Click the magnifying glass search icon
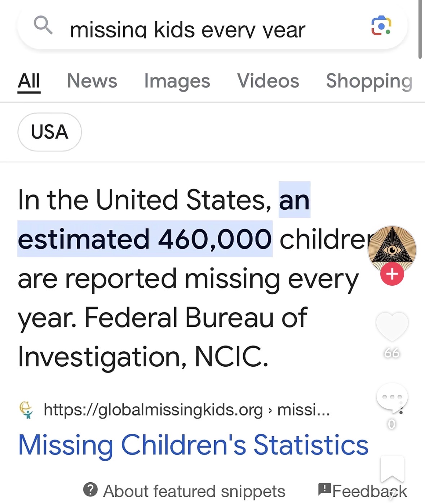 pos(43,25)
